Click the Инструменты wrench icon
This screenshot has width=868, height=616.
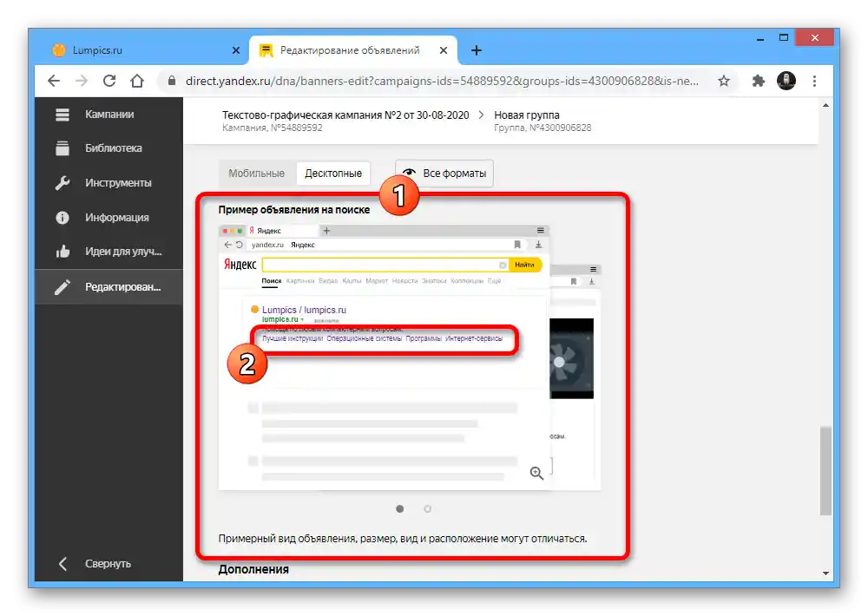click(x=62, y=183)
